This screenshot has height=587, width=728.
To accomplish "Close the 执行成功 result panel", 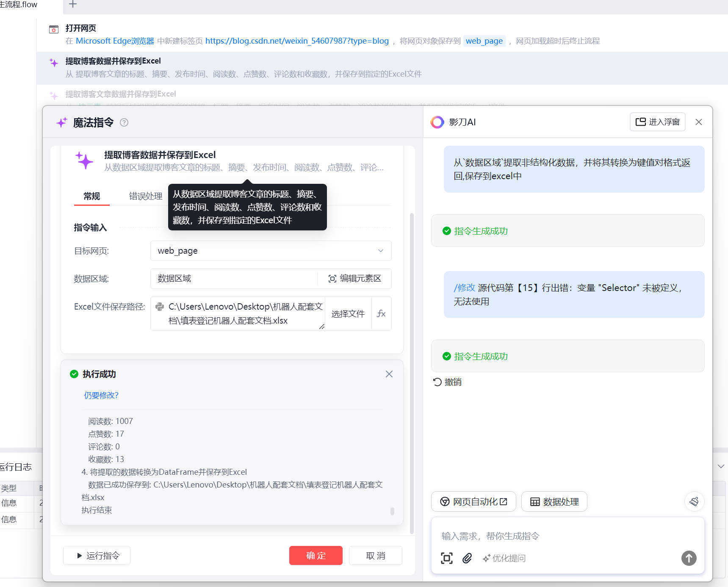I will click(x=389, y=374).
